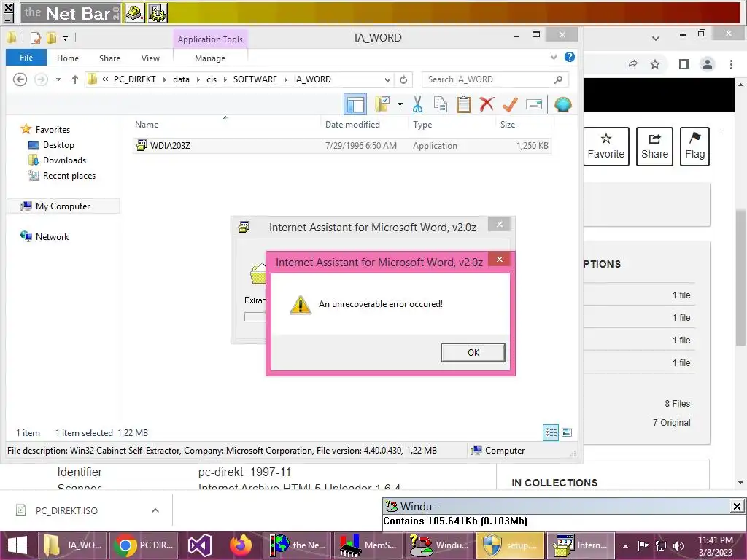Click the browser bookmark star icon
This screenshot has height=560, width=747.
pyautogui.click(x=655, y=64)
